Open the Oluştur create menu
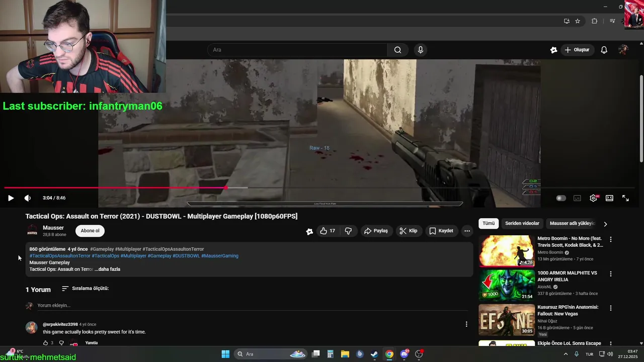This screenshot has width=644, height=362. pyautogui.click(x=577, y=50)
